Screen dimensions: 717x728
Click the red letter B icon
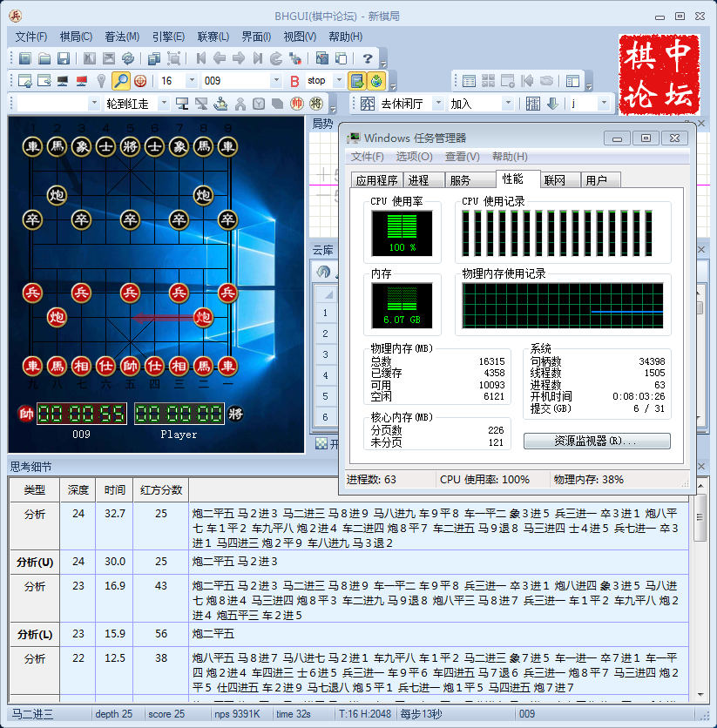coord(294,81)
